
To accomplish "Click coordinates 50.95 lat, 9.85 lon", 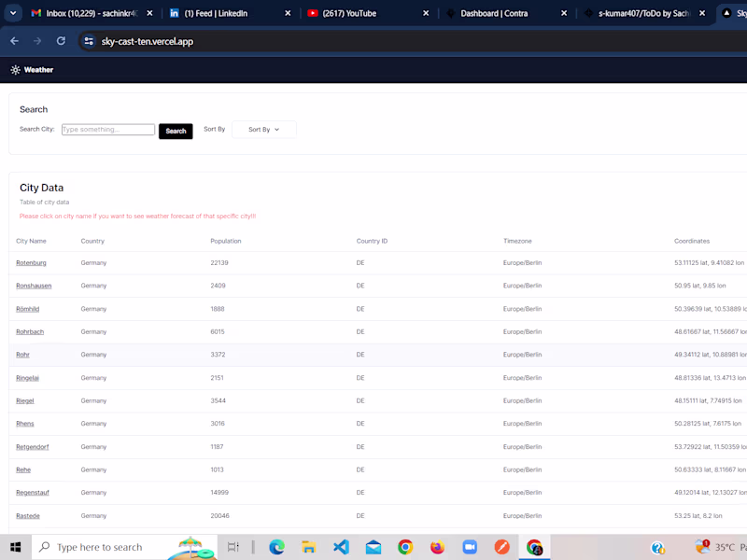I will (x=699, y=286).
